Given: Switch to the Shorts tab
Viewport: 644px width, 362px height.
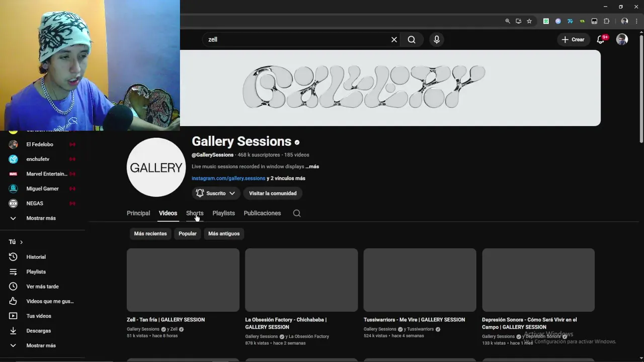Looking at the screenshot, I should (195, 213).
